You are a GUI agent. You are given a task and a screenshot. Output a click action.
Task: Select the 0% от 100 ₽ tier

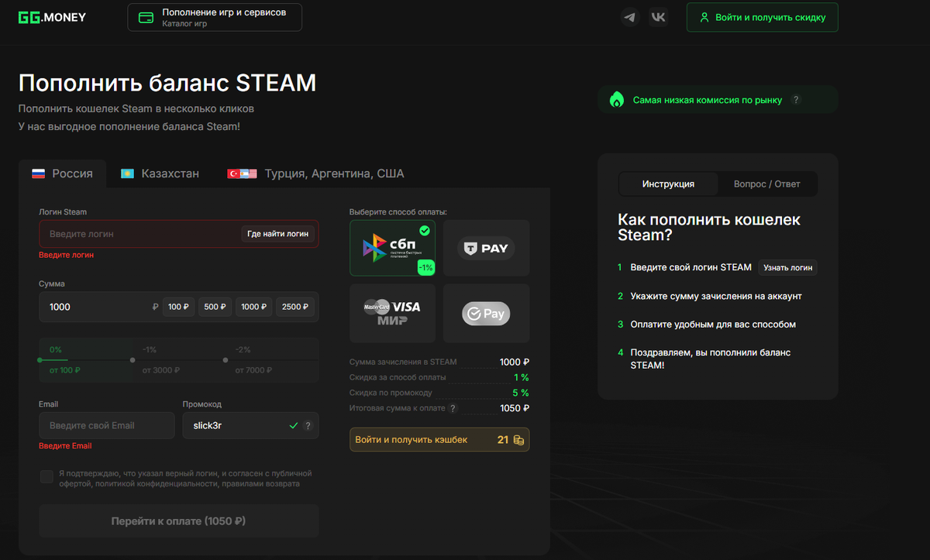(85, 359)
